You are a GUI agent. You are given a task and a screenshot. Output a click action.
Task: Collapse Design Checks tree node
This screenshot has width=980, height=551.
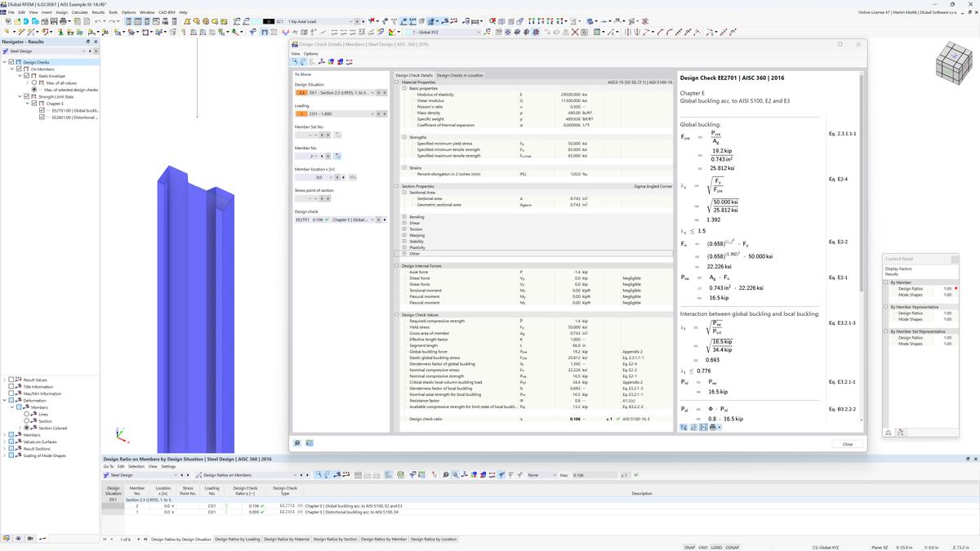click(4, 62)
